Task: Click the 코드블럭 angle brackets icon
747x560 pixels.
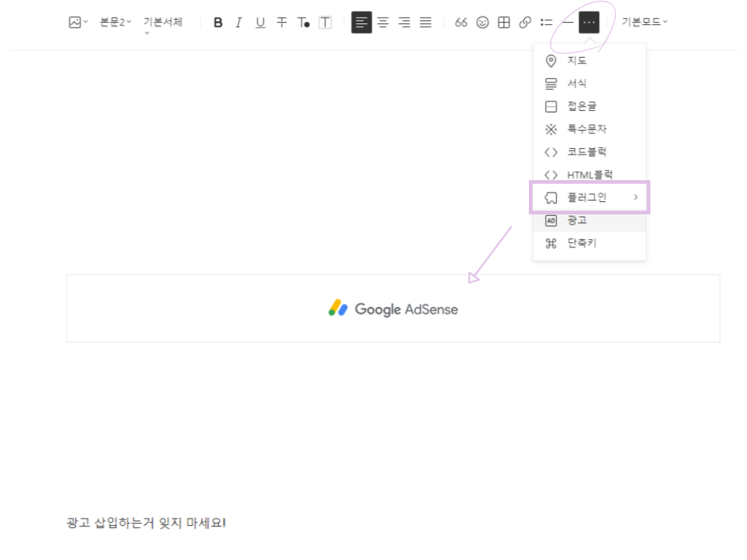Action: pos(551,152)
